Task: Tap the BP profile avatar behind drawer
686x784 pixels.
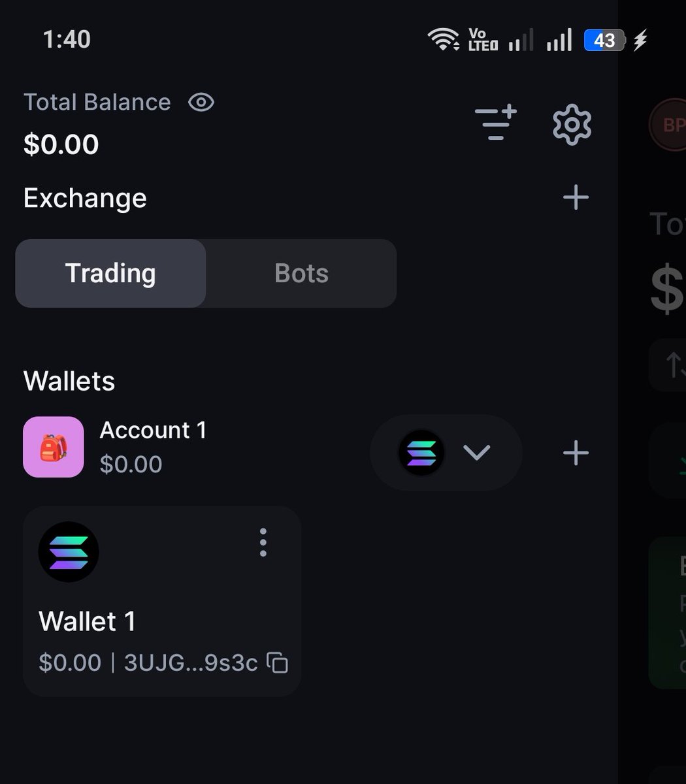Action: click(x=668, y=124)
